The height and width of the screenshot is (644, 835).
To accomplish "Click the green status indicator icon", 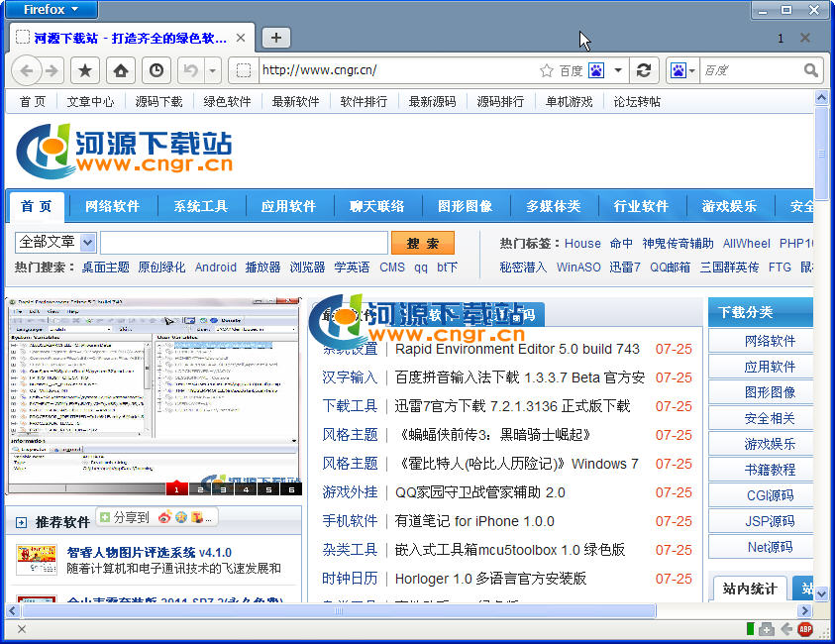I will coord(750,629).
